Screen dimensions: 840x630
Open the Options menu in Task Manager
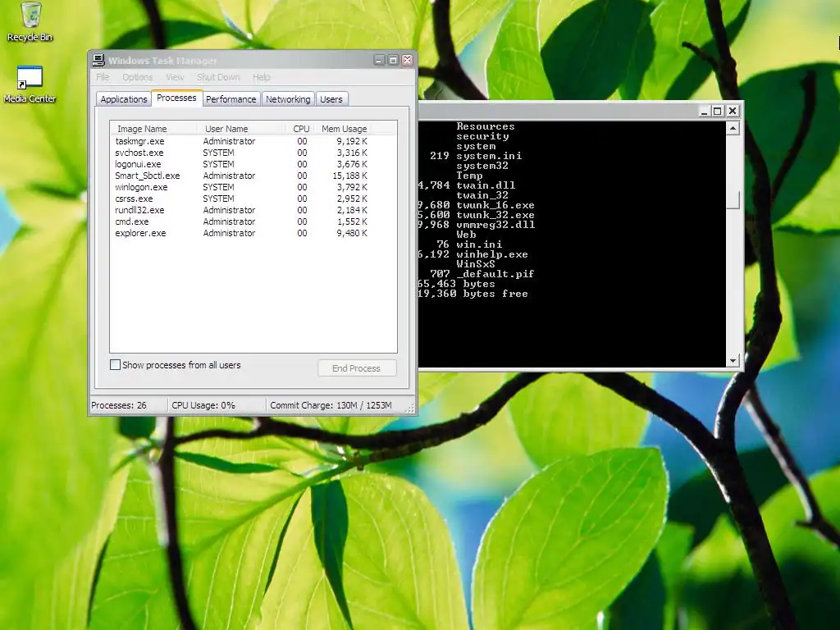coord(138,77)
